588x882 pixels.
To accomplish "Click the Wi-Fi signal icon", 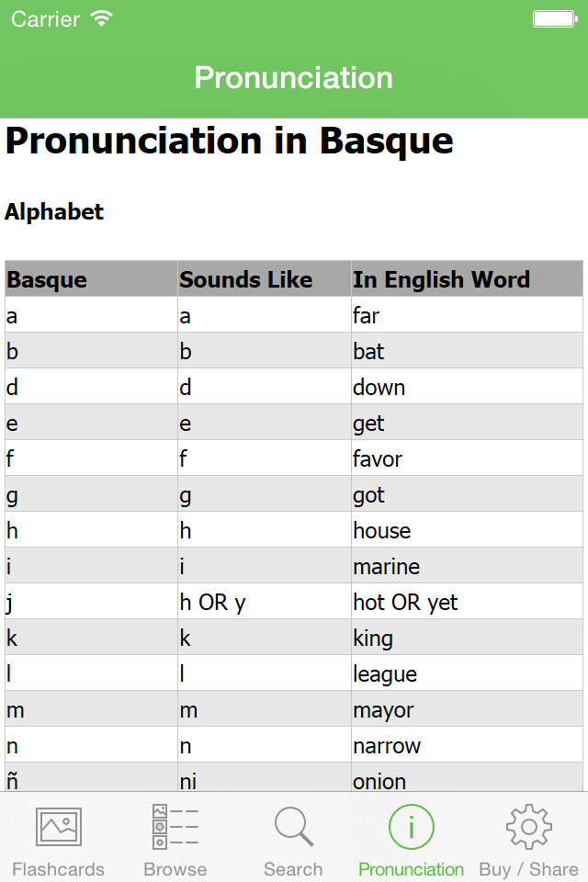I will click(x=101, y=17).
